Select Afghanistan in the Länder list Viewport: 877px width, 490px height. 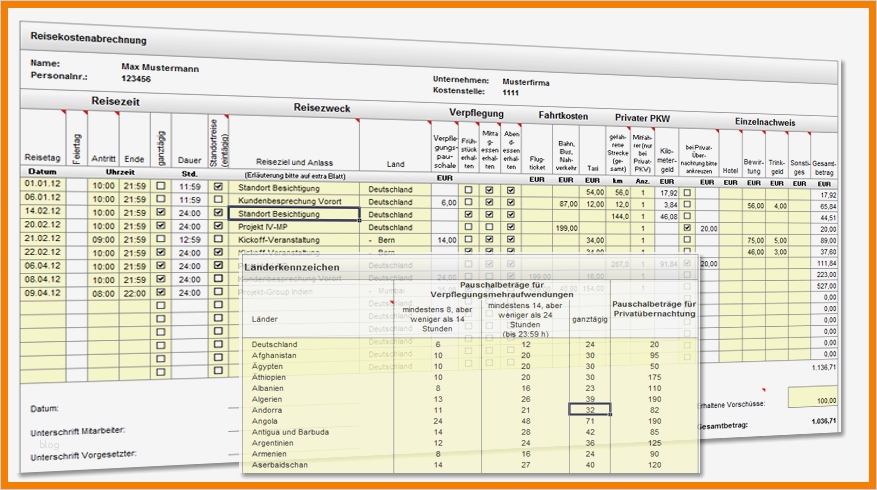click(274, 356)
